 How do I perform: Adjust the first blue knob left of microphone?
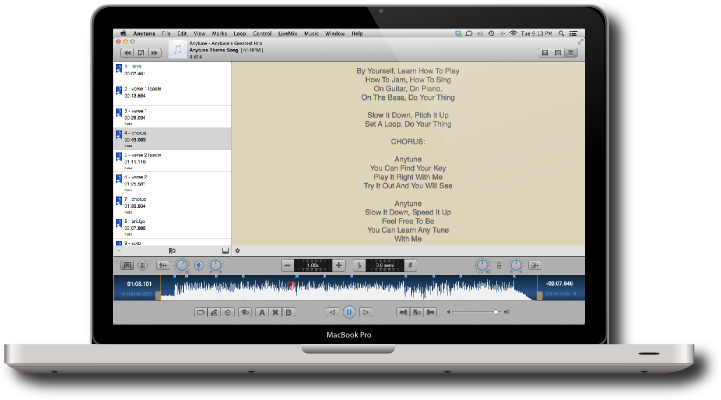pyautogui.click(x=182, y=265)
